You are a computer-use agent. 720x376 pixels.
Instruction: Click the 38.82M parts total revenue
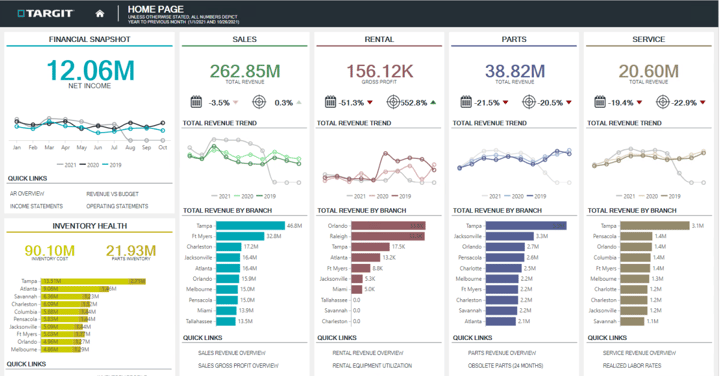515,71
